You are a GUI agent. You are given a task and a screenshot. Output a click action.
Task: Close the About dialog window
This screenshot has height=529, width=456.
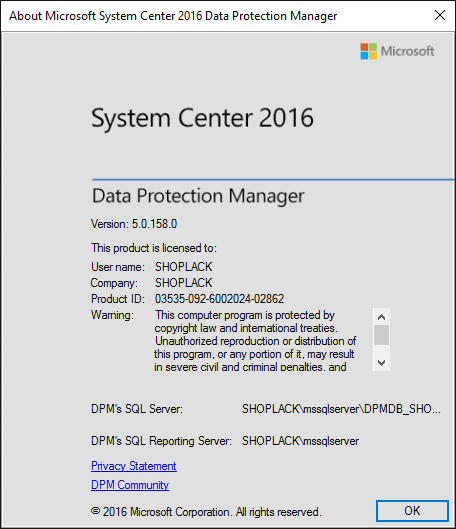pyautogui.click(x=440, y=15)
